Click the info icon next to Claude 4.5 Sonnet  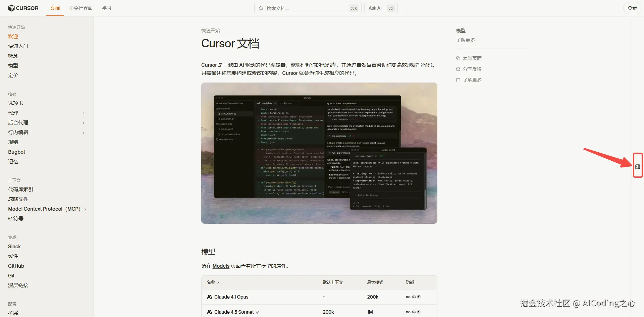[x=258, y=312]
